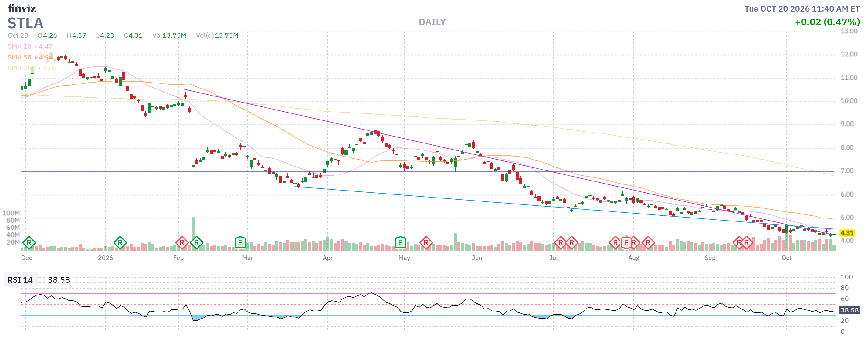
Task: Click the Vol 13.75M readout
Action: 169,35
